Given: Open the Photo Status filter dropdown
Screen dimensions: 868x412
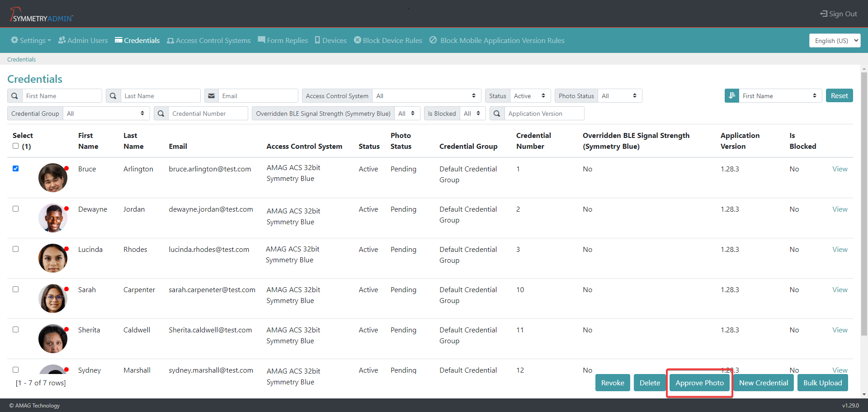Looking at the screenshot, I should (x=620, y=96).
